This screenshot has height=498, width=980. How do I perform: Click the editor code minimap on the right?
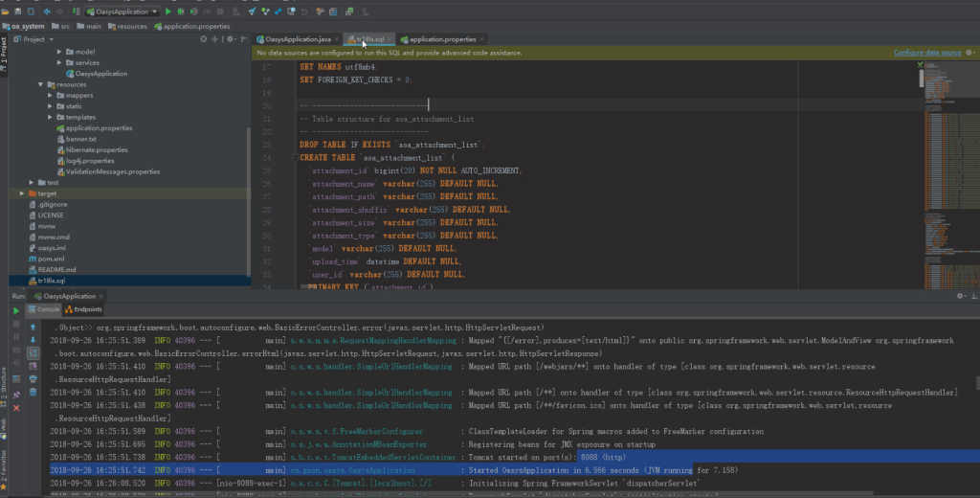[x=951, y=174]
